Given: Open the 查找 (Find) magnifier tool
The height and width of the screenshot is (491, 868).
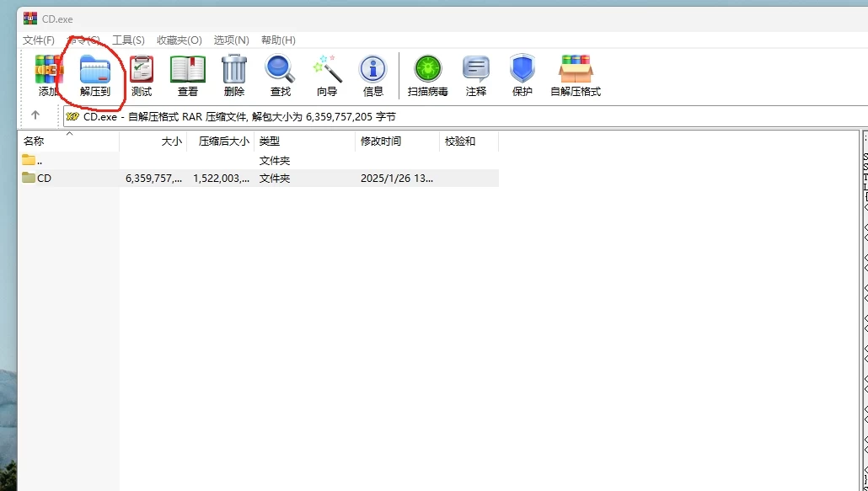Looking at the screenshot, I should coord(279,74).
